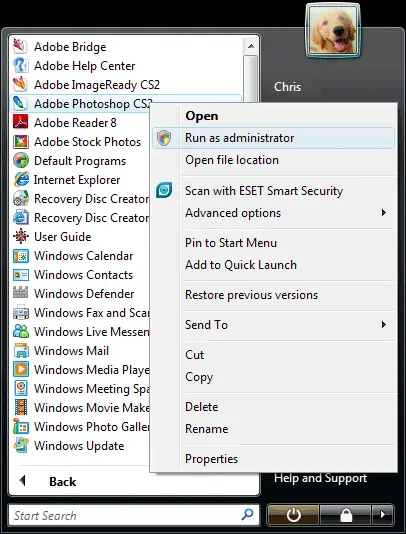Click the Start Search input field
The height and width of the screenshot is (534, 406).
pos(134,515)
